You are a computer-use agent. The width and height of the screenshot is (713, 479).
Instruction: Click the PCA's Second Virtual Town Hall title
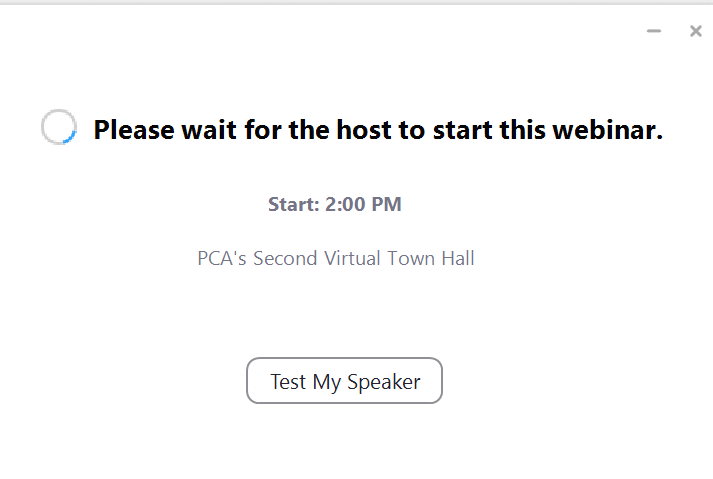point(336,258)
